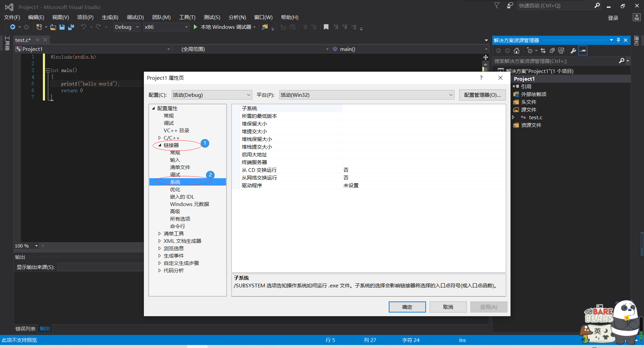
Task: Click the feedback icon in title bar
Action: pos(510,5)
